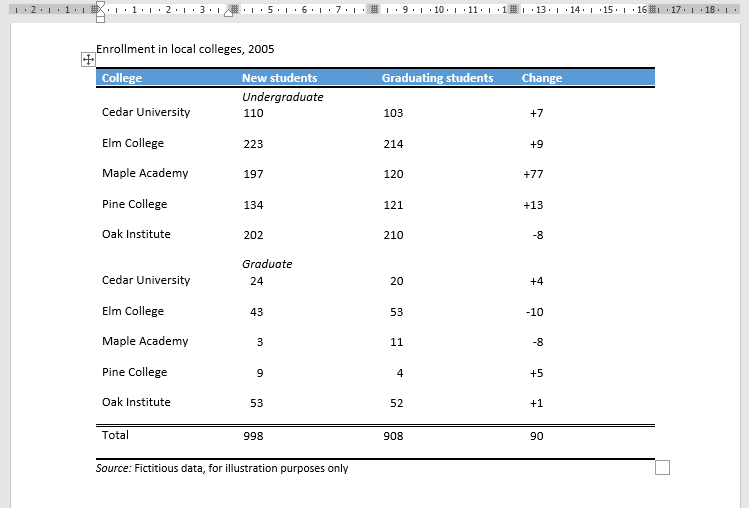Click the 'Change' header cell
Image resolution: width=749 pixels, height=508 pixels.
(x=542, y=78)
